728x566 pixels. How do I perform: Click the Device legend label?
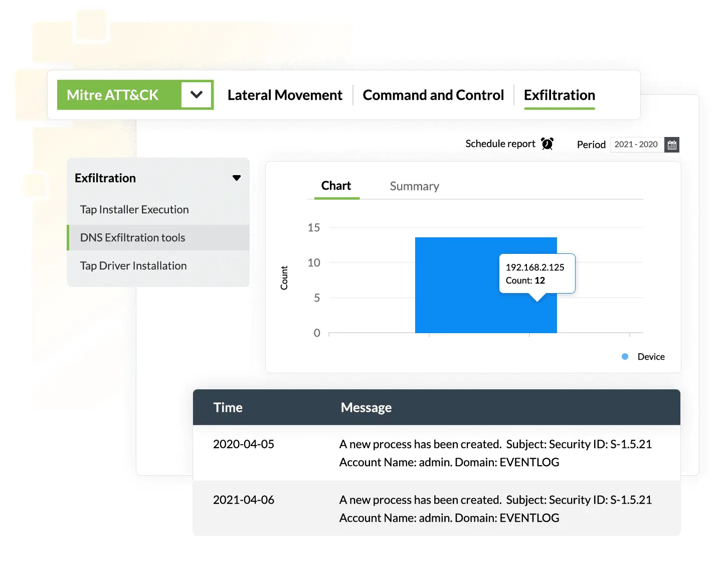click(651, 357)
